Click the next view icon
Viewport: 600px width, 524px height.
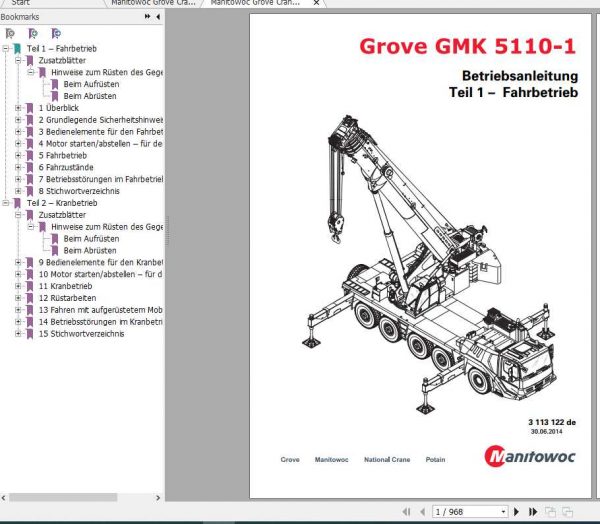click(x=567, y=511)
